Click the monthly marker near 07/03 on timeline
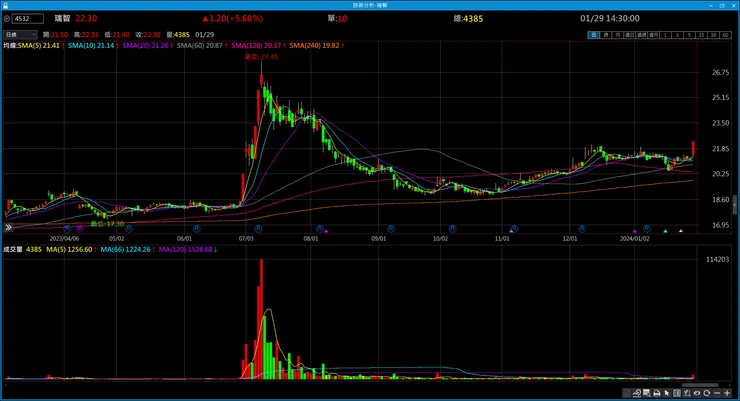Image resolution: width=740 pixels, height=401 pixels. pos(258,229)
